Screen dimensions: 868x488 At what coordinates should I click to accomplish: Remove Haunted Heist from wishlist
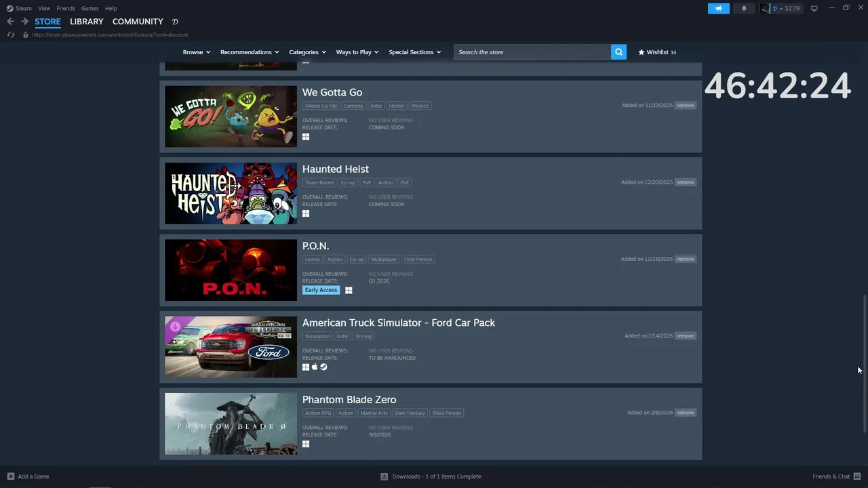point(685,182)
